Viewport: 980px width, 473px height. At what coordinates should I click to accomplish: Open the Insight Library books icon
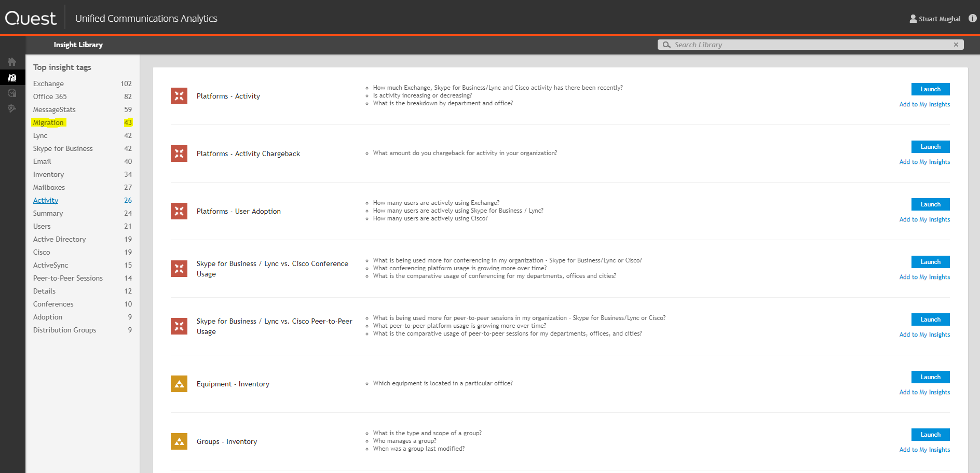click(x=12, y=78)
